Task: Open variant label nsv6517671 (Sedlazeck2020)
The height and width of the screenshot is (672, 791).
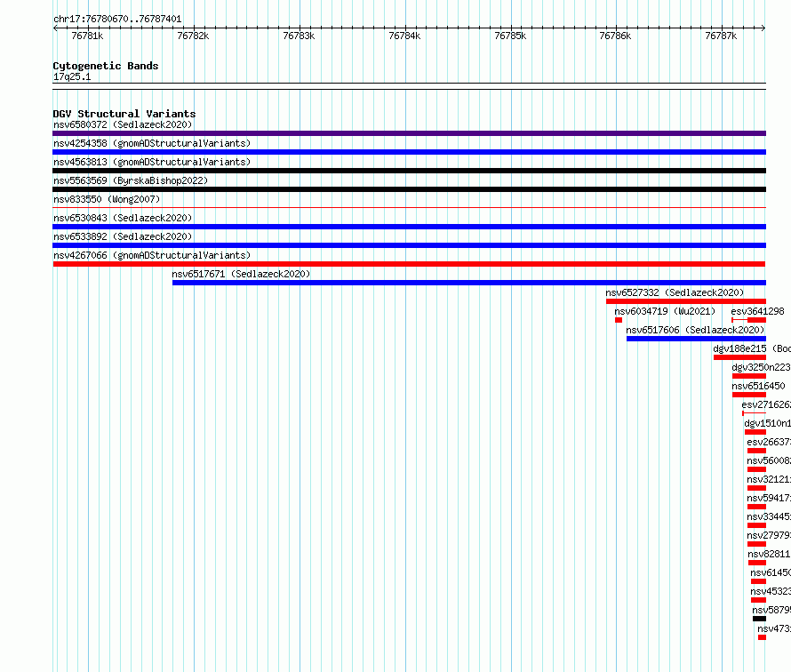Action: click(241, 274)
